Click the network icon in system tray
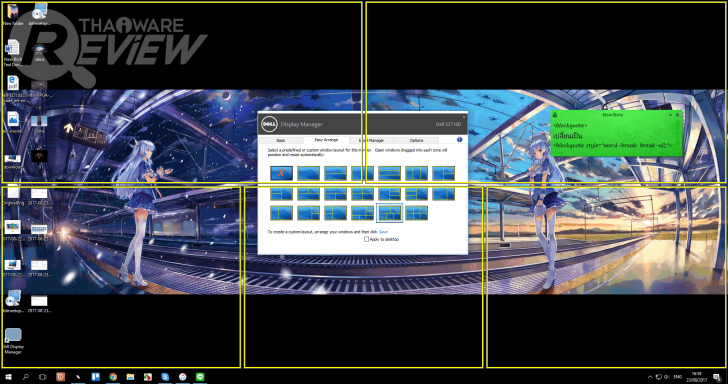 pos(658,377)
